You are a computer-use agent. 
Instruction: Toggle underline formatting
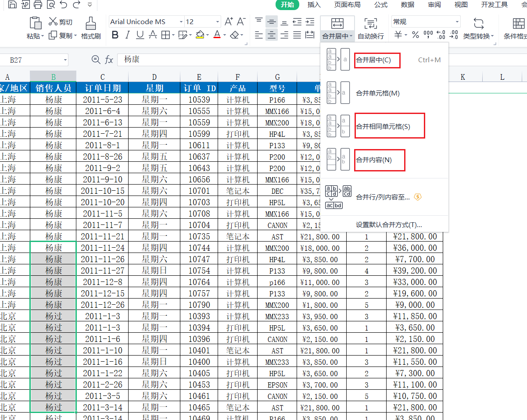pos(140,35)
